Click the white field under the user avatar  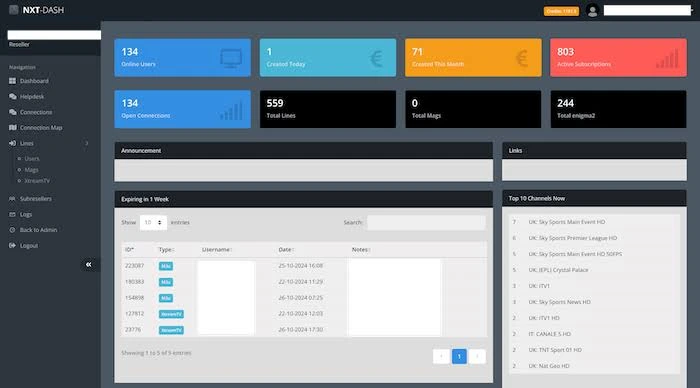[x=647, y=10]
